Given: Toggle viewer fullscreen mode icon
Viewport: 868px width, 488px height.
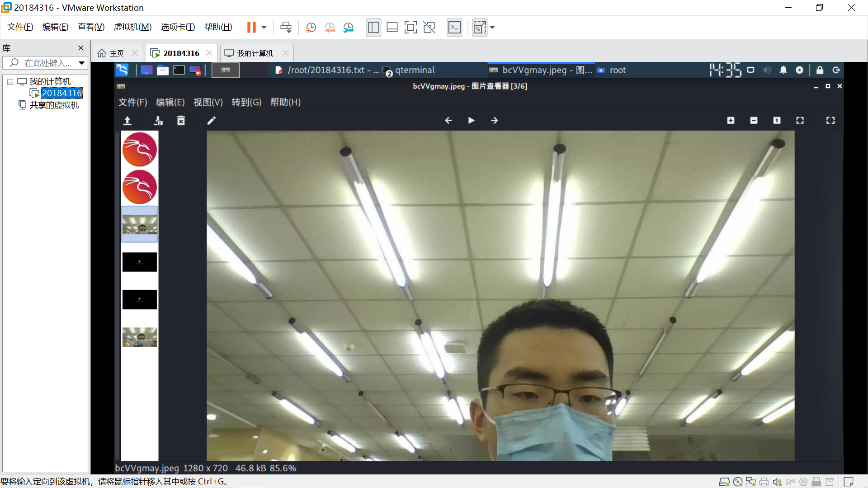Looking at the screenshot, I should click(x=830, y=121).
